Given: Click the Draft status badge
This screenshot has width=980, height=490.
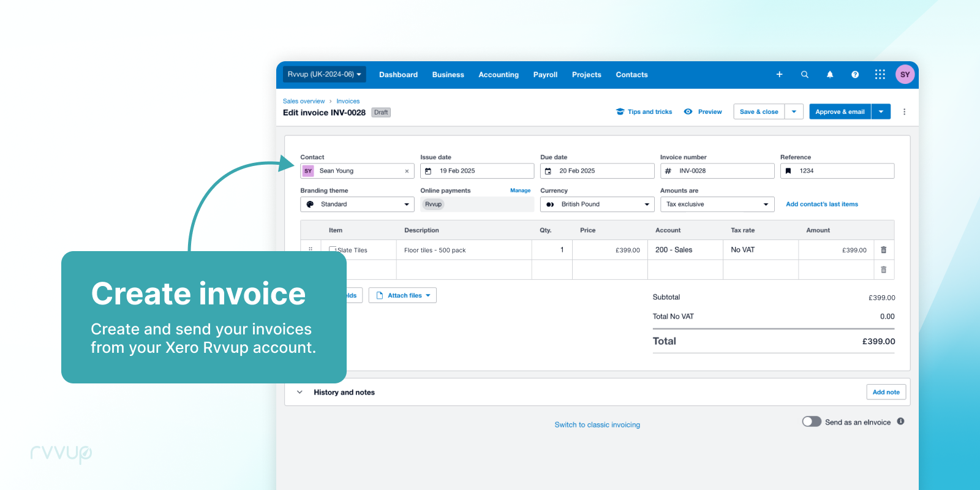Looking at the screenshot, I should pyautogui.click(x=381, y=112).
